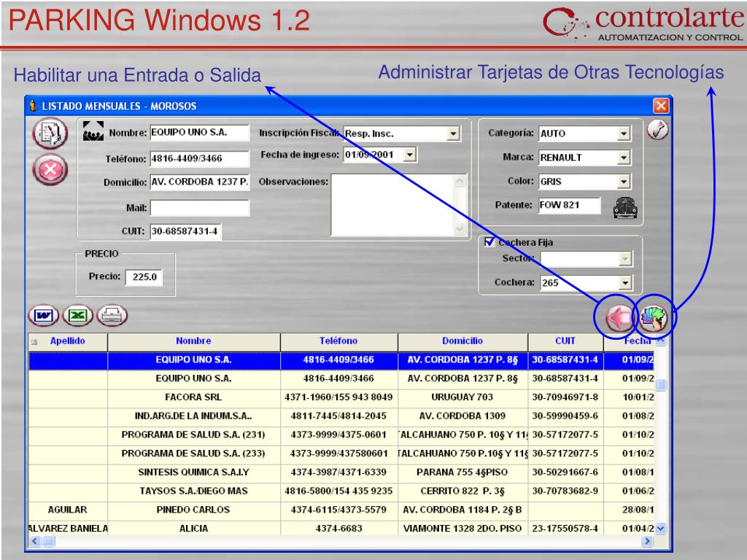Select PROGRAMA DE SALUD S.A. (231) row
Image resolution: width=747 pixels, height=560 pixels.
click(341, 435)
